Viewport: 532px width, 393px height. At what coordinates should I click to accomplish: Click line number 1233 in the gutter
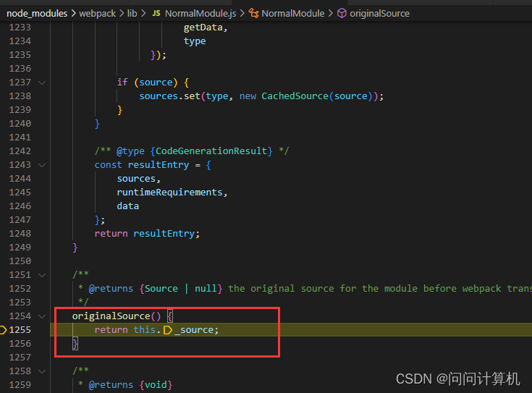click(20, 28)
